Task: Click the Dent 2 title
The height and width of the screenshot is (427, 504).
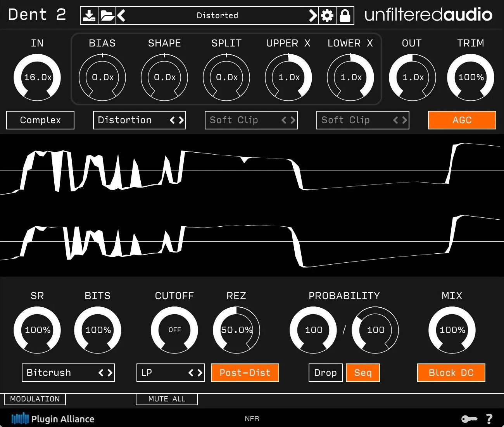Action: pyautogui.click(x=37, y=15)
